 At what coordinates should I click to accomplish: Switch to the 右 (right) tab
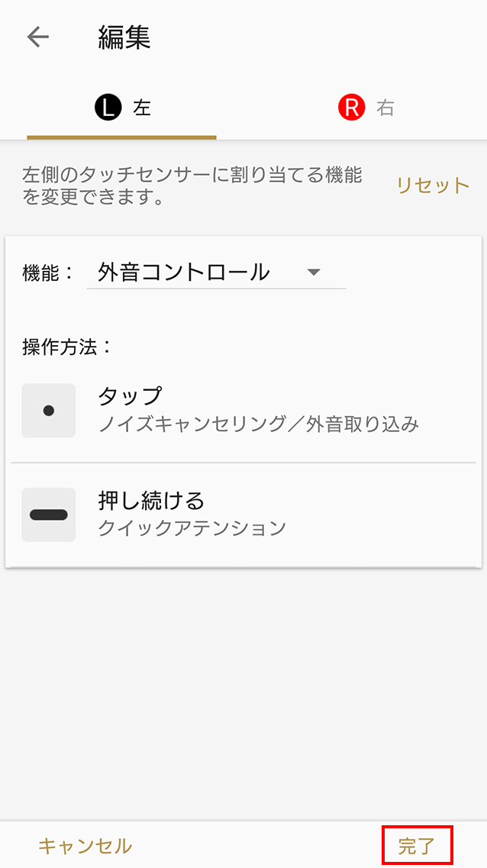(x=385, y=108)
